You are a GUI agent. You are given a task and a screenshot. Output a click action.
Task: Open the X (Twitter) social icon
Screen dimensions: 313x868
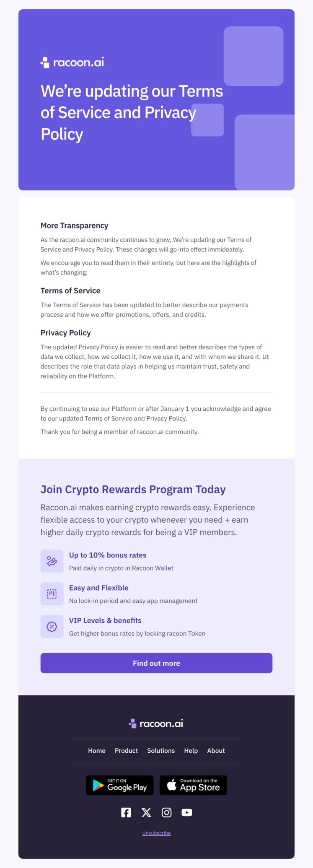pos(146,812)
